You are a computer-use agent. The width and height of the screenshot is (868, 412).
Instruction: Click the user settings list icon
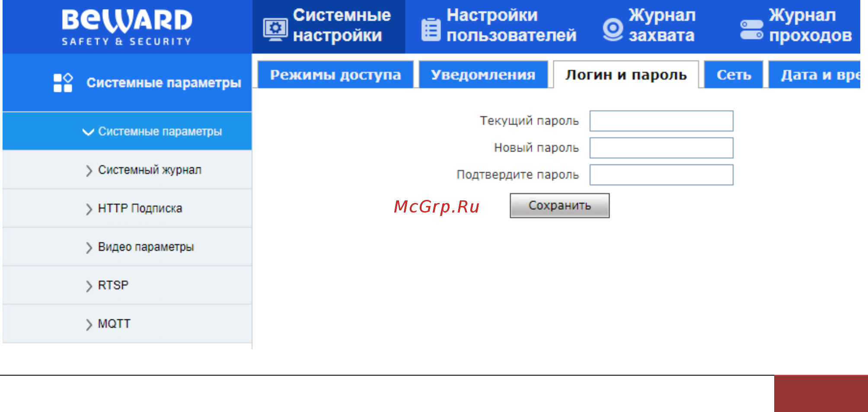click(431, 29)
